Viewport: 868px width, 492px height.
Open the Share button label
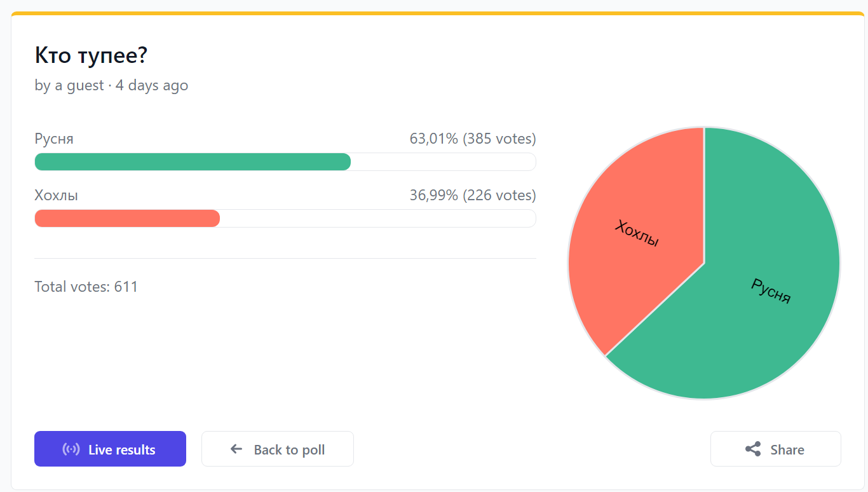(x=787, y=450)
